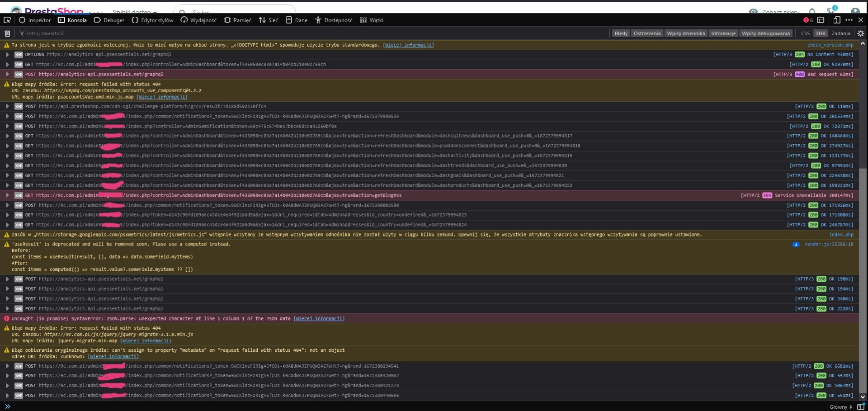Screen dimensions: 868x411
Task: Toggle the Błędy filter
Action: click(621, 33)
